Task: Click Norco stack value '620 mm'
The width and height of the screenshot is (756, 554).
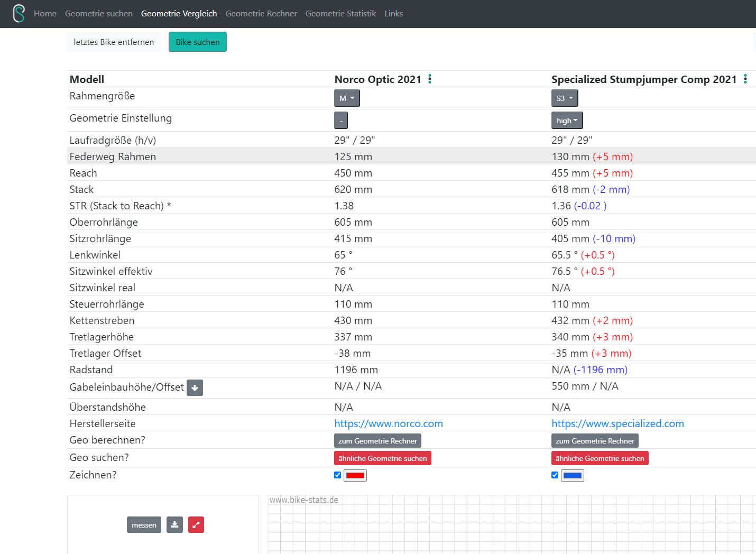Action: click(353, 189)
